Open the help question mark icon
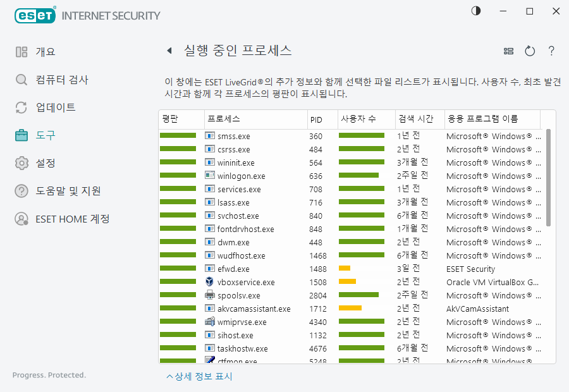The height and width of the screenshot is (392, 569). 551,51
